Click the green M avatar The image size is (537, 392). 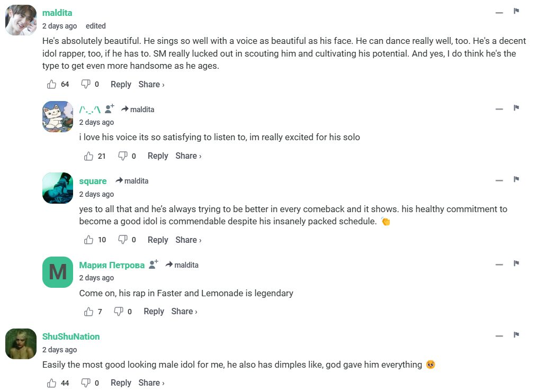click(x=58, y=272)
